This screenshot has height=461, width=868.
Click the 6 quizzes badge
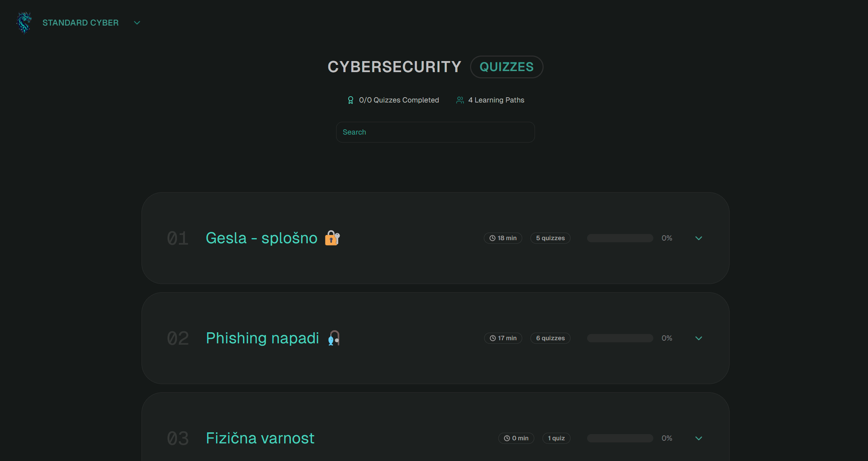click(550, 338)
